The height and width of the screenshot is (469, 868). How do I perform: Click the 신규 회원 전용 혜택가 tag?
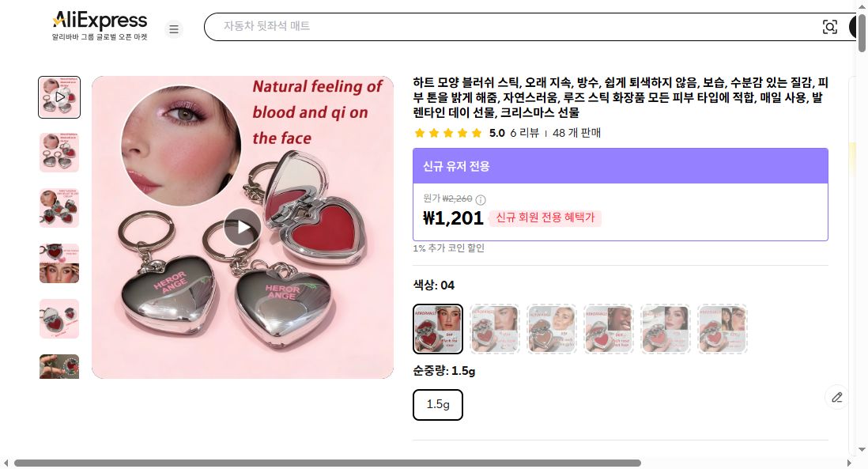click(545, 218)
